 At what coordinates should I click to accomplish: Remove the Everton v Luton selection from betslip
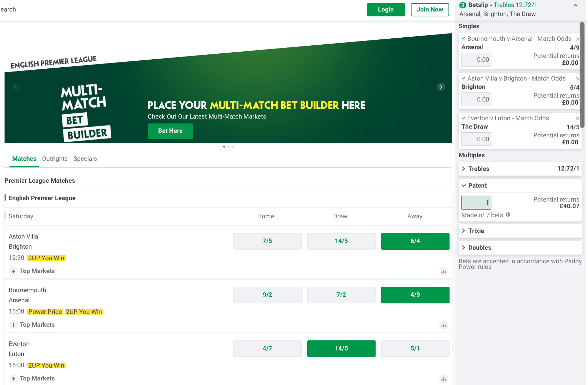pos(578,119)
